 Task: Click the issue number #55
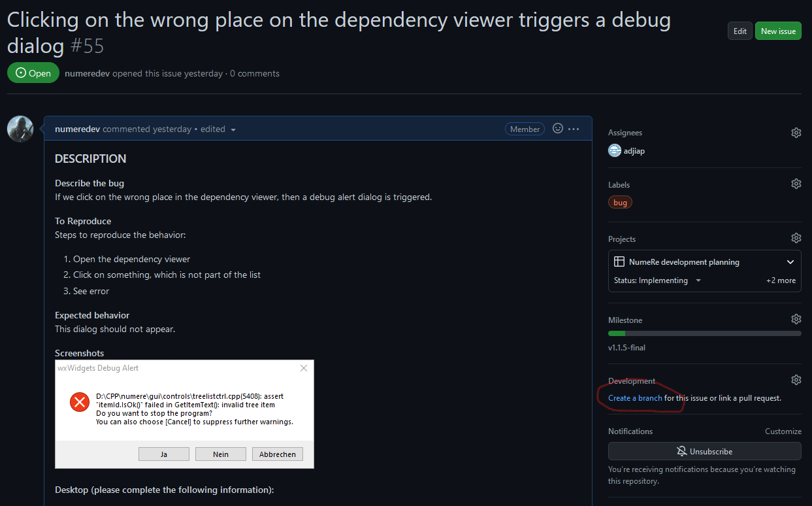(87, 46)
